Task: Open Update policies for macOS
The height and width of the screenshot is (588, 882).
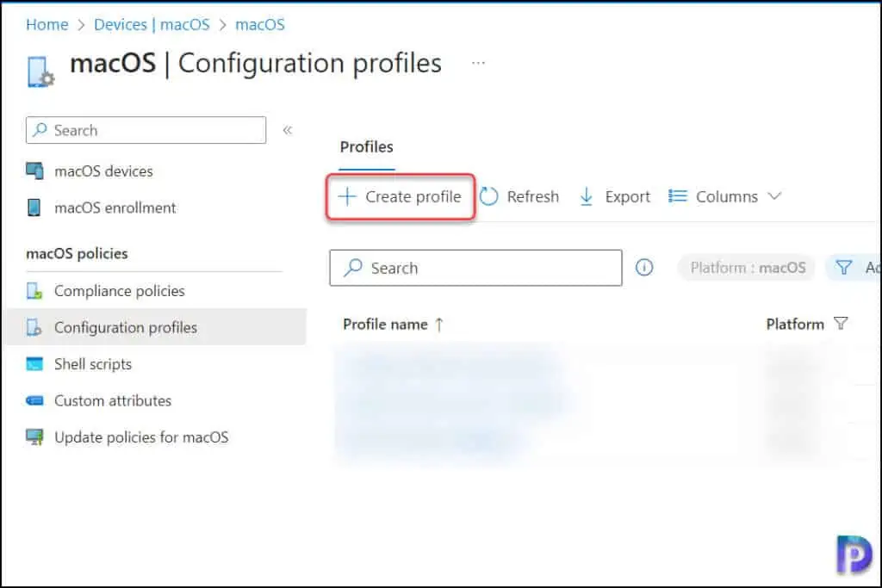Action: tap(141, 437)
